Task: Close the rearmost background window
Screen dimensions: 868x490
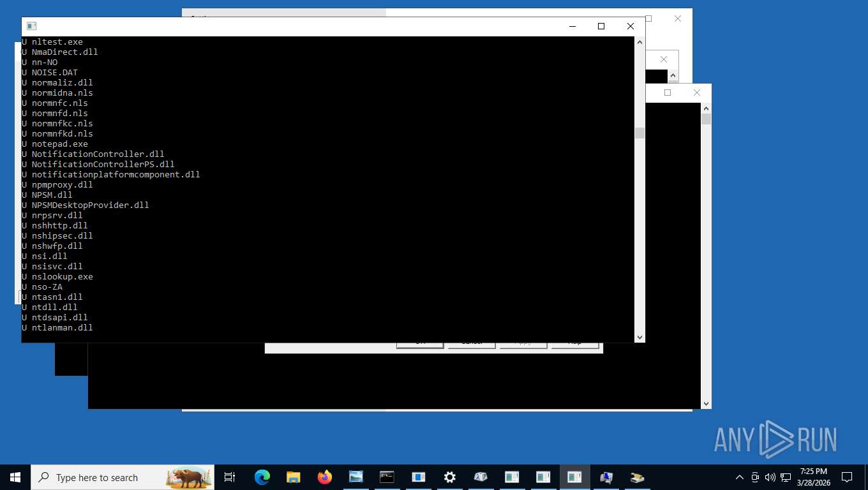Action: pyautogui.click(x=678, y=19)
